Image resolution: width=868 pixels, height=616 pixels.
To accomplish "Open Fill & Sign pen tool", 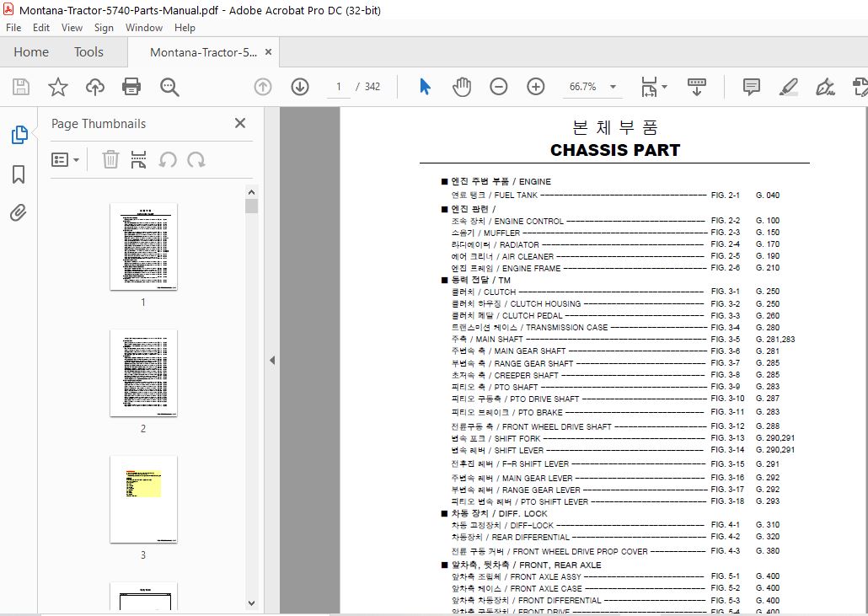I will pos(825,87).
